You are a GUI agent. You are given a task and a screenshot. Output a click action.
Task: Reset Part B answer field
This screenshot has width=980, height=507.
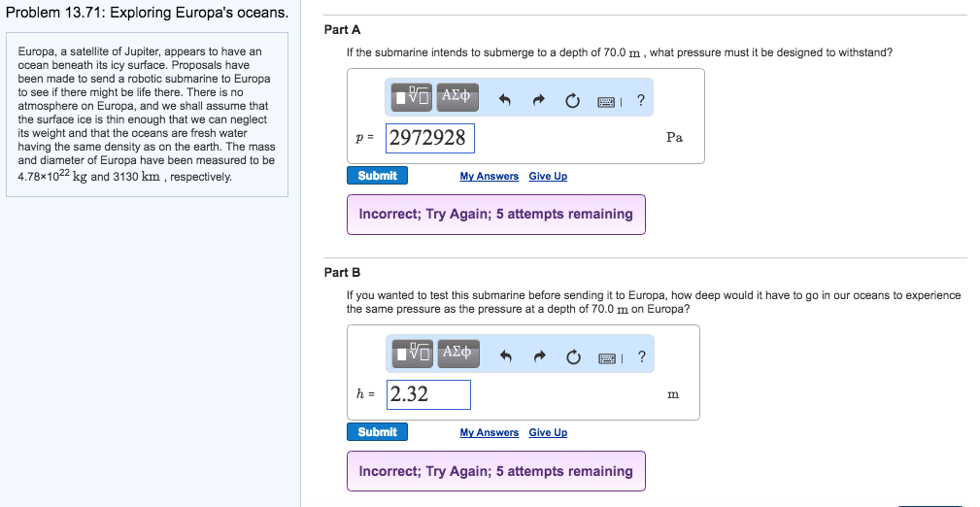tap(574, 356)
